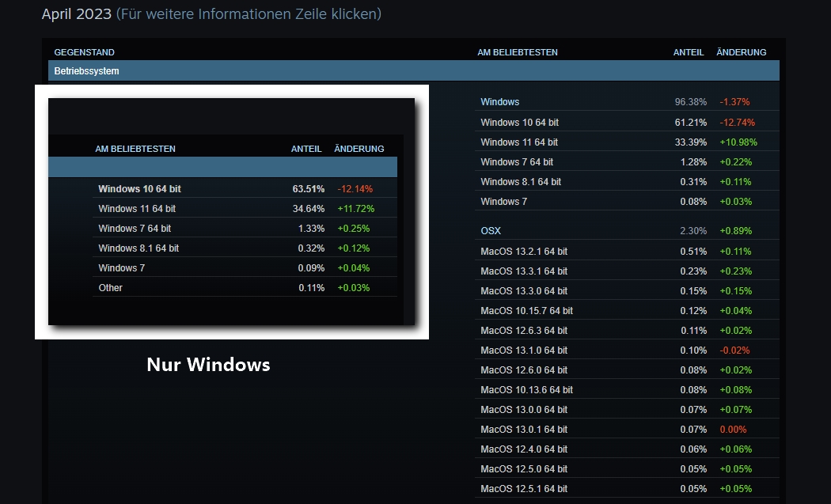Click the 1.28% share value

(x=693, y=161)
